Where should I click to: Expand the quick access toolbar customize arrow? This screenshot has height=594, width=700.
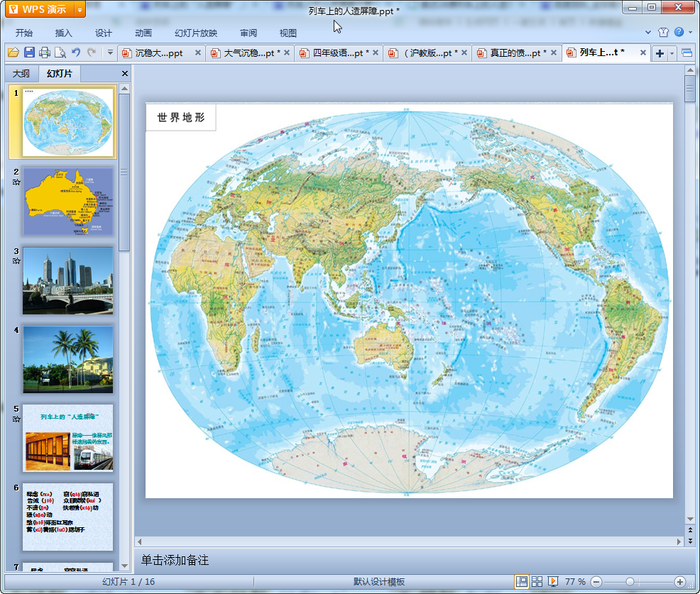[110, 53]
